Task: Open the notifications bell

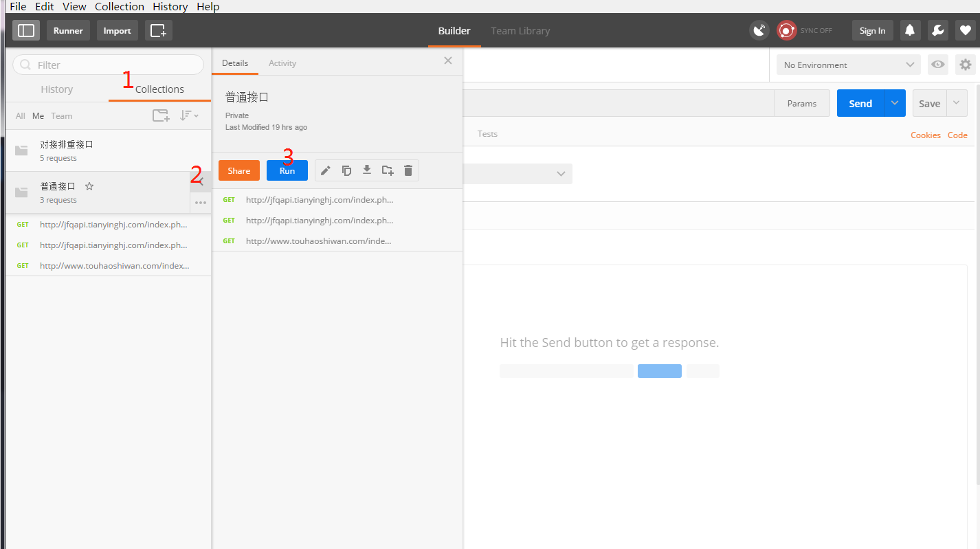Action: pos(910,30)
